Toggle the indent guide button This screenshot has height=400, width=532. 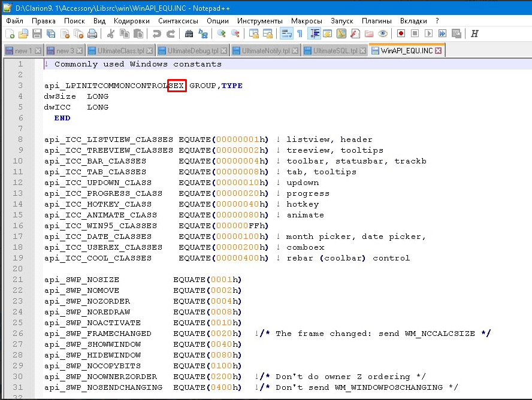click(x=314, y=34)
